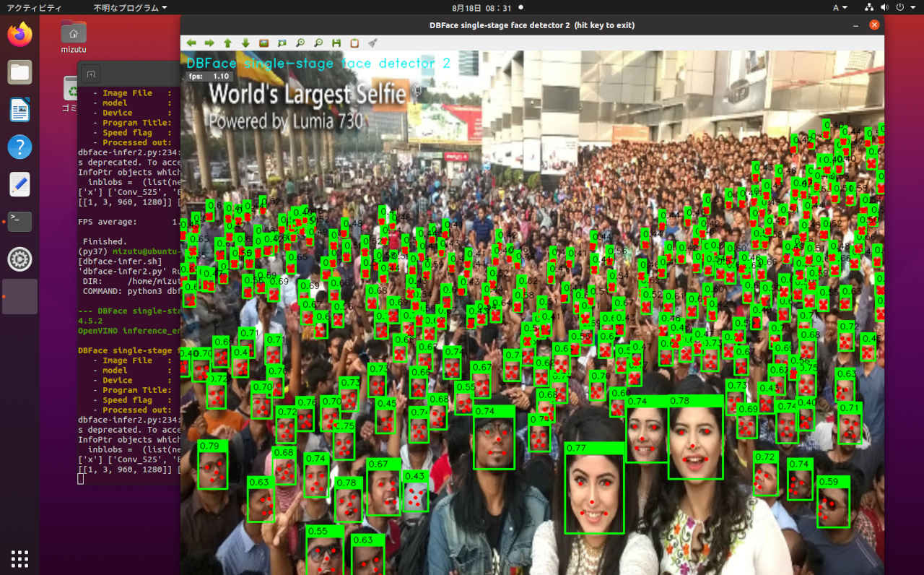
Task: Click the zoom in magnifier icon
Action: tap(300, 43)
